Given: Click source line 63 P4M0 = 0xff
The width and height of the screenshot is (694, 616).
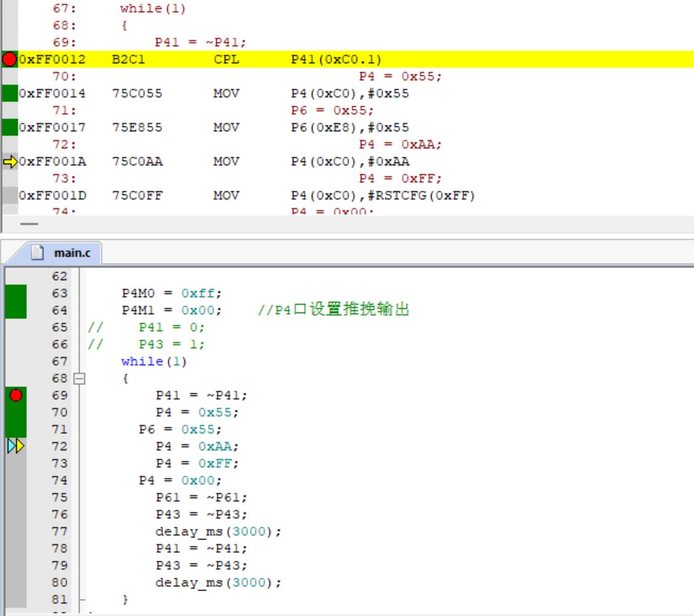Looking at the screenshot, I should coord(172,293).
